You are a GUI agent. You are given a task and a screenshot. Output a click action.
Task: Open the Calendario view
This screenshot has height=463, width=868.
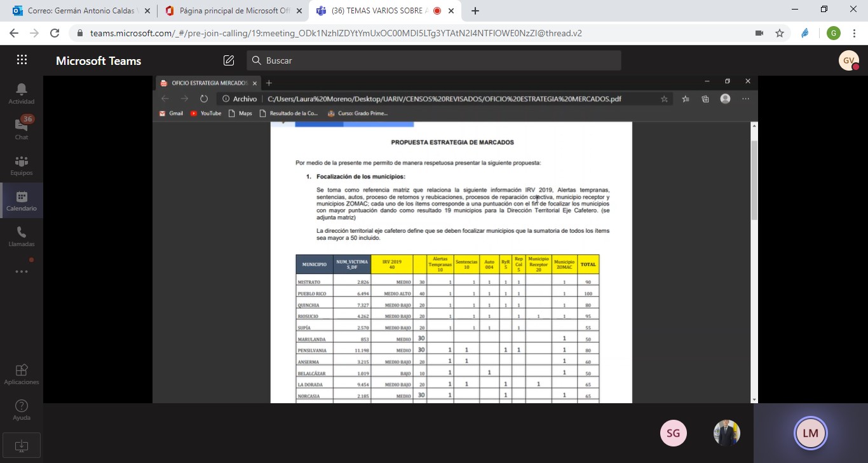click(22, 200)
